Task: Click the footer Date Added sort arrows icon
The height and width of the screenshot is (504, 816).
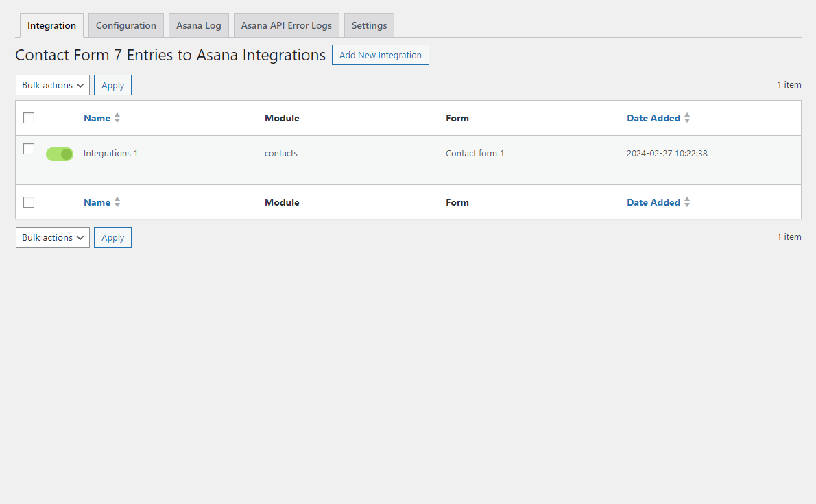Action: pos(687,202)
